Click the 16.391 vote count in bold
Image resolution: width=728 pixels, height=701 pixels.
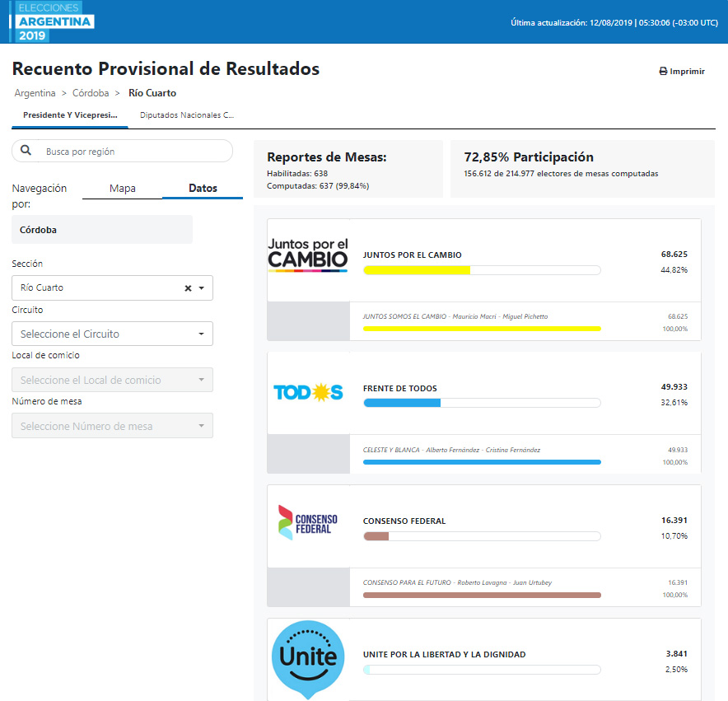674,521
